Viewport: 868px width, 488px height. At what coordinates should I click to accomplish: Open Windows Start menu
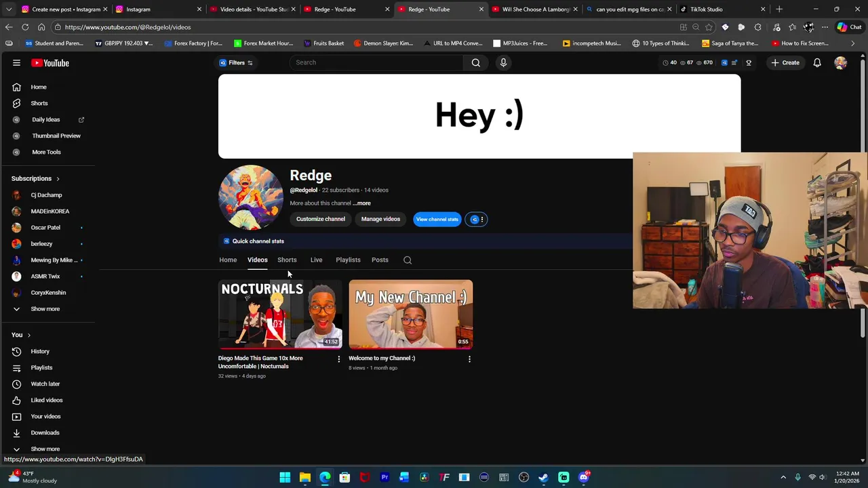click(285, 477)
